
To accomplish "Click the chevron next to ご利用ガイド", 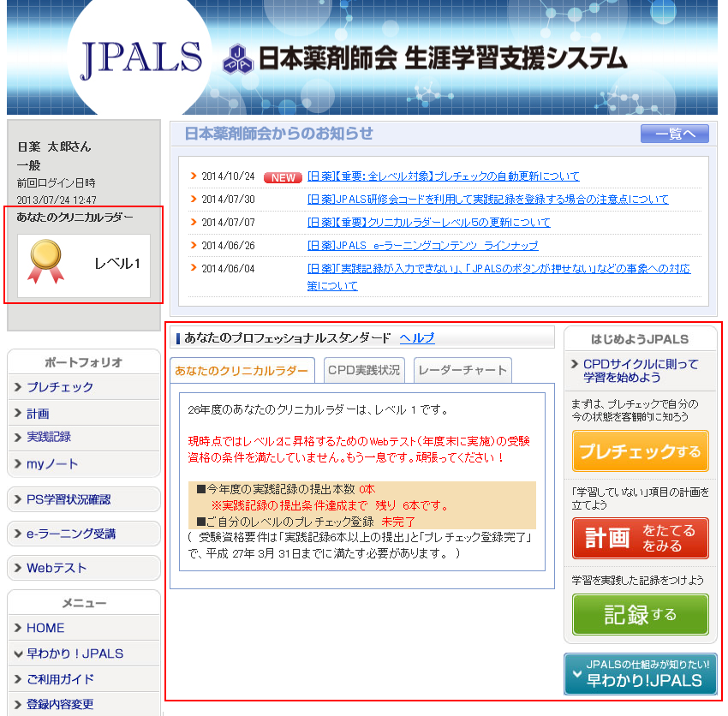I will (18, 679).
